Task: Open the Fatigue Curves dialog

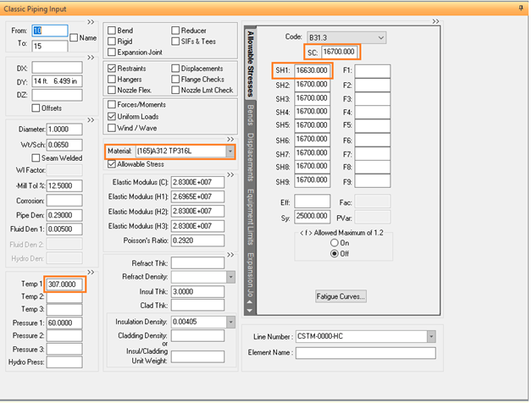Action: point(341,296)
